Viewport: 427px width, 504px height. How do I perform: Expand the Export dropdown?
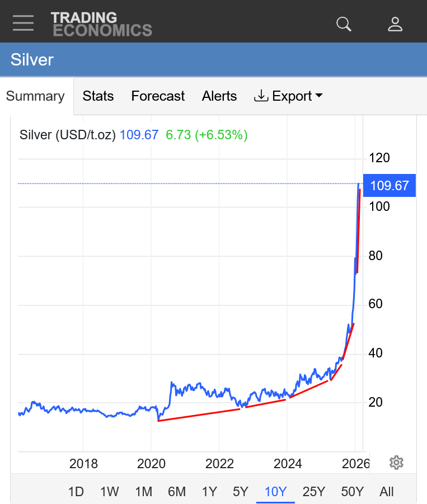pos(288,96)
